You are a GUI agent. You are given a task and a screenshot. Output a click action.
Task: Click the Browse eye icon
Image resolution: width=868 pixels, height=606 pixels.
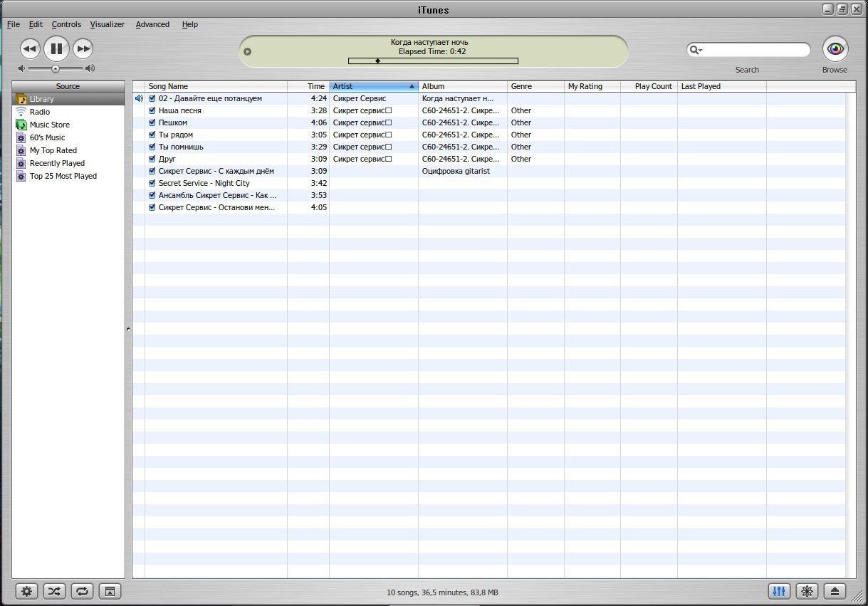pyautogui.click(x=835, y=48)
